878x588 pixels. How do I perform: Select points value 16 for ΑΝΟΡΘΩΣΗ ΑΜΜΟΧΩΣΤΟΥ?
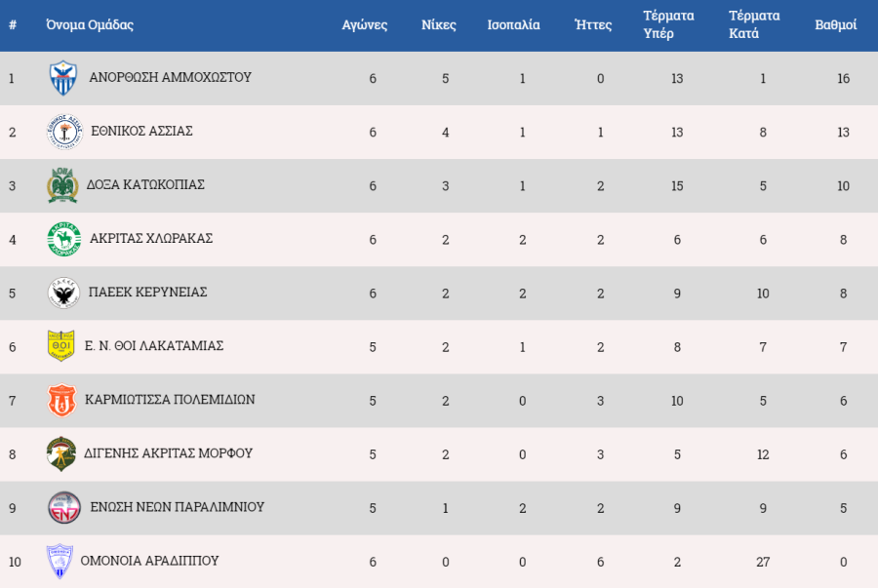(x=843, y=78)
